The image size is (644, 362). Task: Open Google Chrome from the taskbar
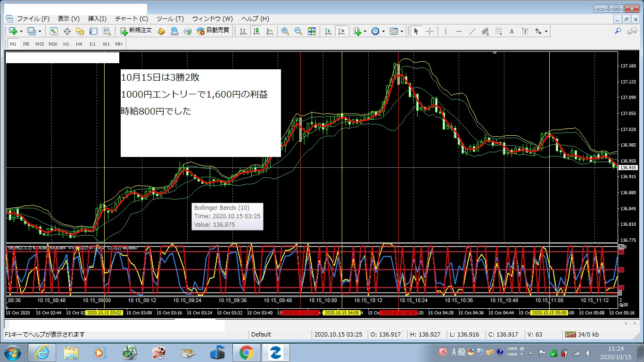click(246, 352)
